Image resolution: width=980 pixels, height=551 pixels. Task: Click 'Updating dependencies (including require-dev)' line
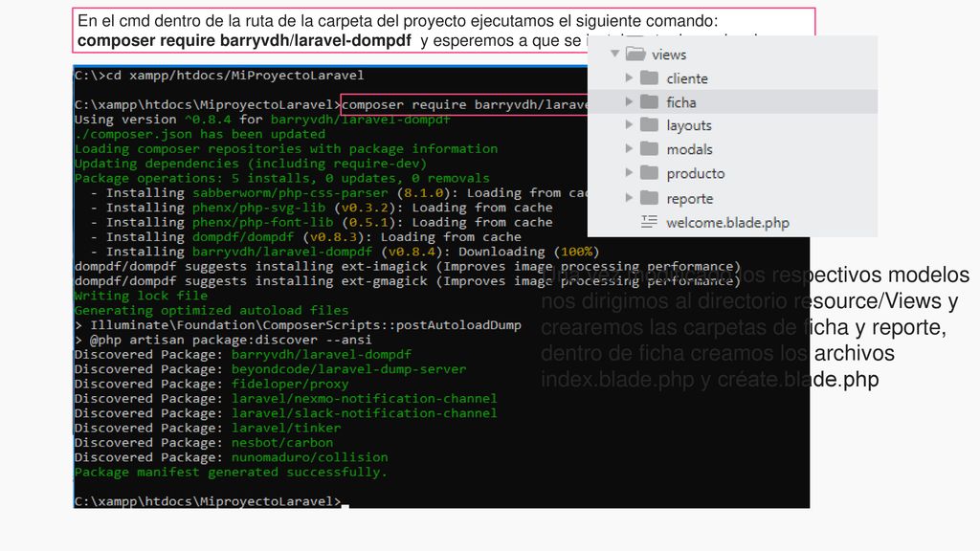coord(251,164)
